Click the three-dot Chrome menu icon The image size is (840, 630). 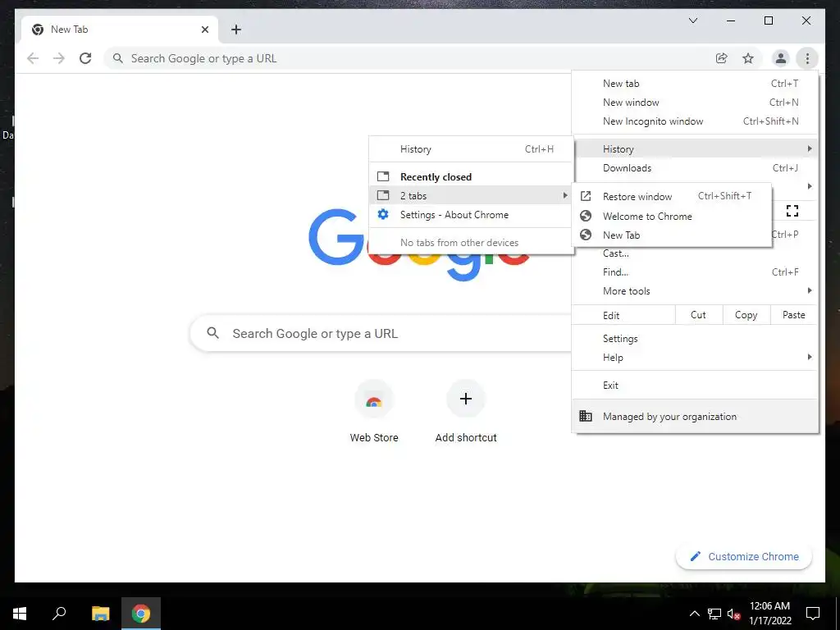[x=807, y=58]
